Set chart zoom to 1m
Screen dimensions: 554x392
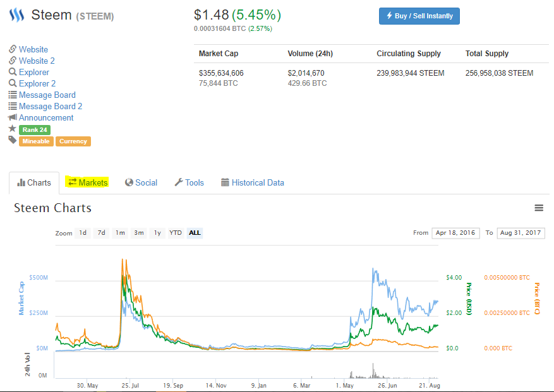coord(120,233)
